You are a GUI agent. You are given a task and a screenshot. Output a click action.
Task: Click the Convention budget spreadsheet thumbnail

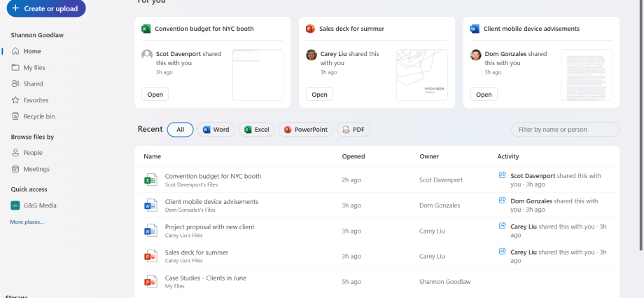[x=258, y=75]
